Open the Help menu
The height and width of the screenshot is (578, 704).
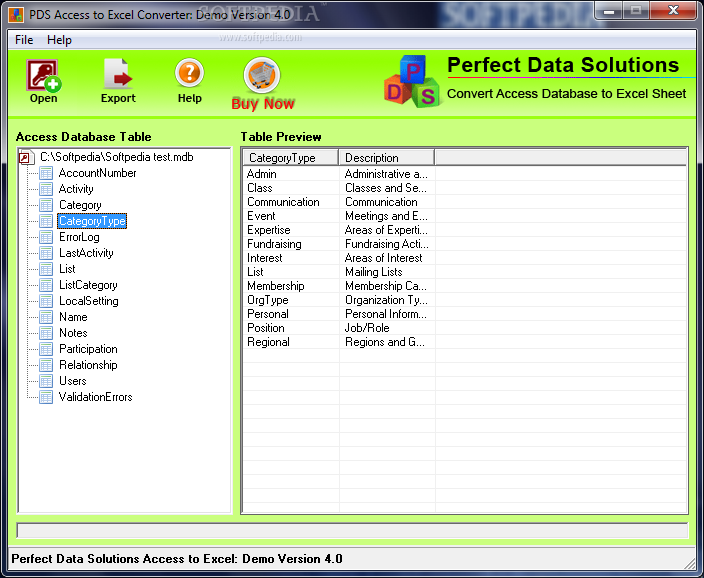(59, 40)
